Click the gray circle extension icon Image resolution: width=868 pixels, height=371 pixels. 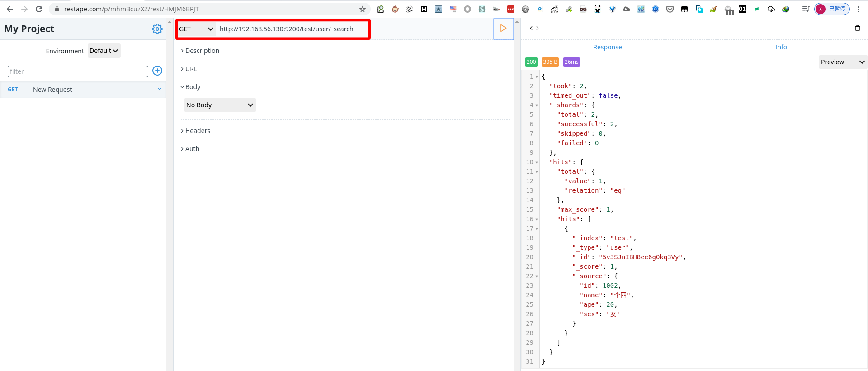(x=467, y=9)
